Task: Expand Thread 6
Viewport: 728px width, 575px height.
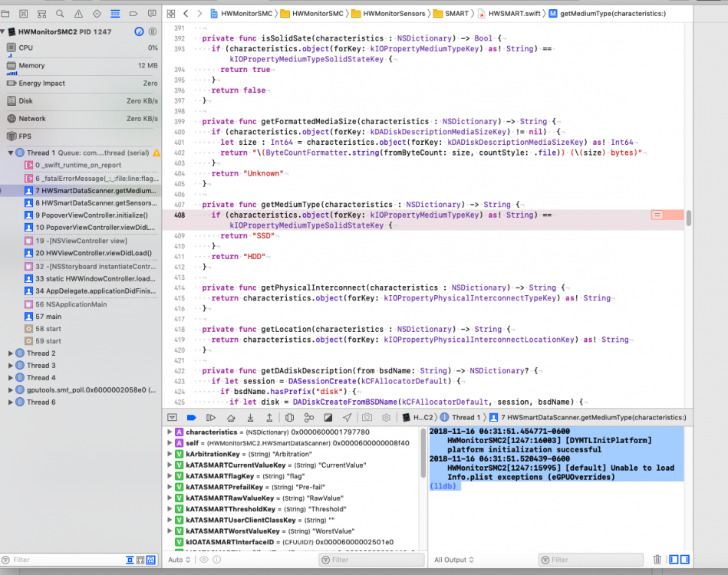Action: pos(10,402)
